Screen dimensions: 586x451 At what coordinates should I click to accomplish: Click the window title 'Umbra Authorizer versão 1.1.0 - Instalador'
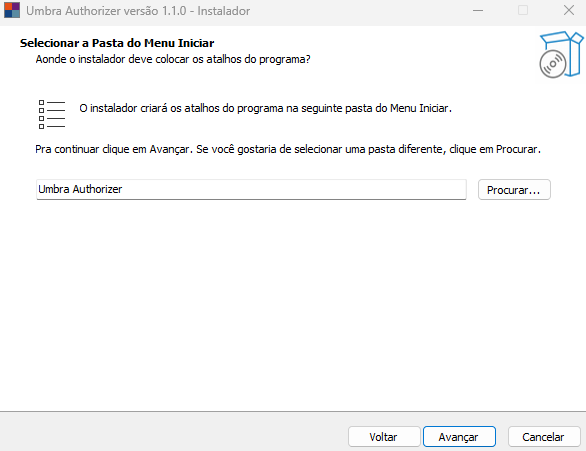(138, 11)
